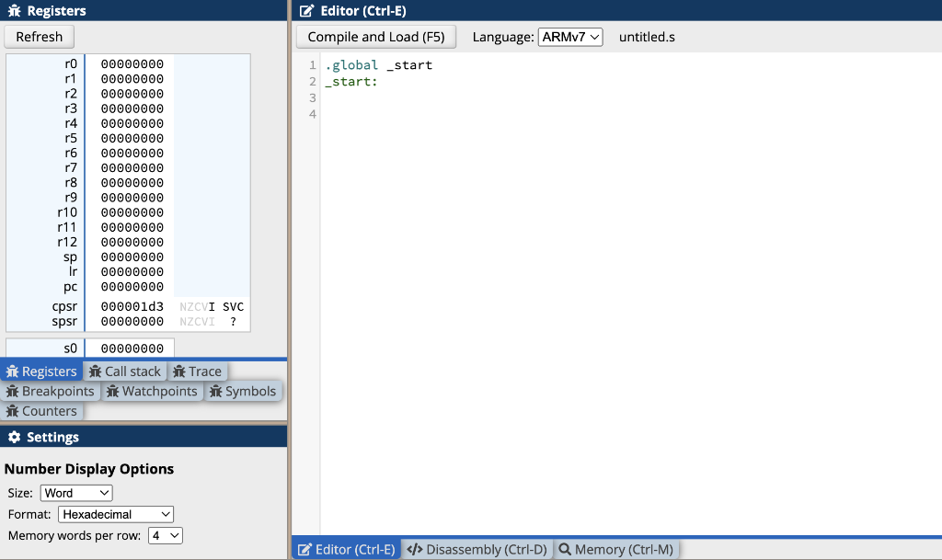Screen dimensions: 942x560
Task: Open the Size dropdown set to Word
Action: pyautogui.click(x=76, y=492)
